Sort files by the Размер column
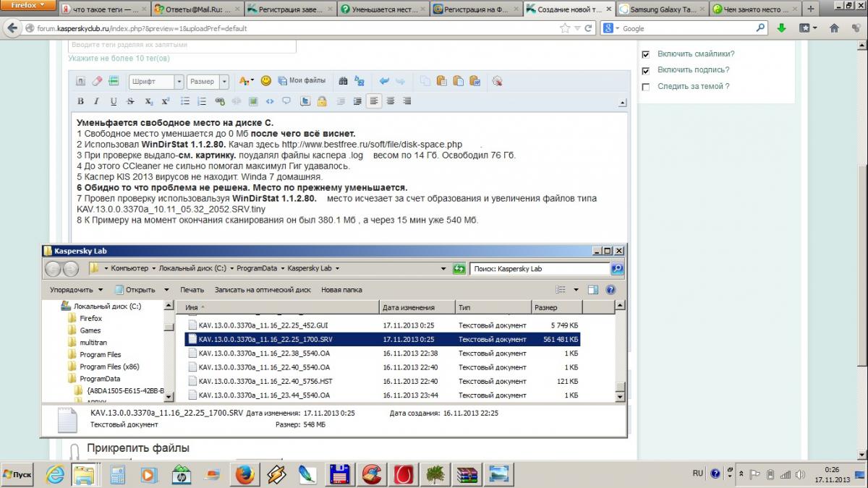Viewport: 868px width, 488px height. pyautogui.click(x=556, y=307)
